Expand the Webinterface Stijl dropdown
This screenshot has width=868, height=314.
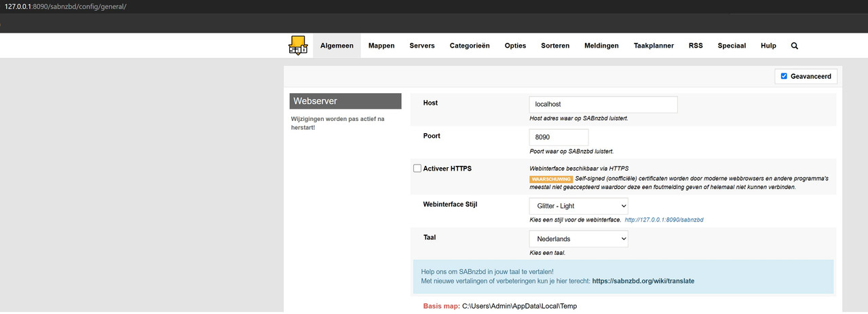[x=579, y=205]
